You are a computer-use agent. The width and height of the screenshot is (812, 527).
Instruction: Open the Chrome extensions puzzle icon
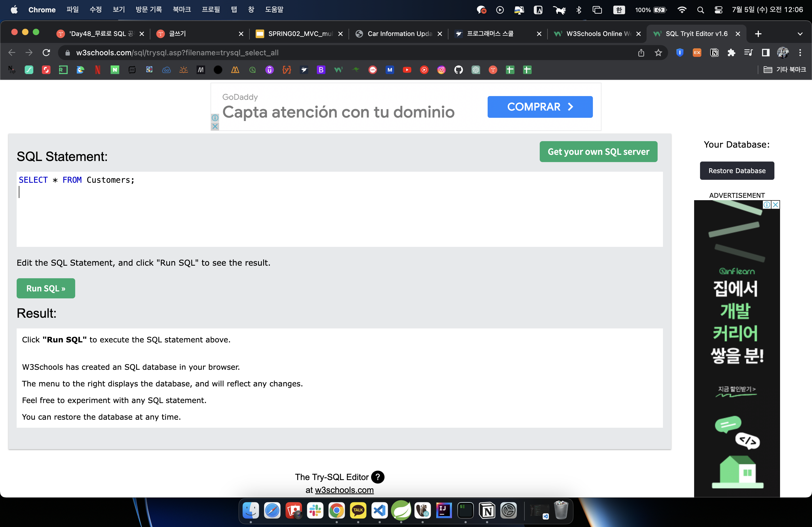(x=731, y=53)
